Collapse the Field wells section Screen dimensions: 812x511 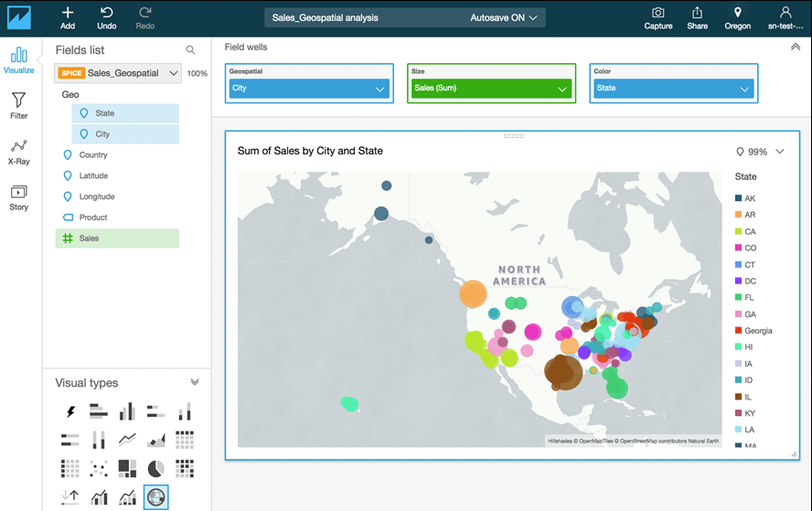(796, 48)
